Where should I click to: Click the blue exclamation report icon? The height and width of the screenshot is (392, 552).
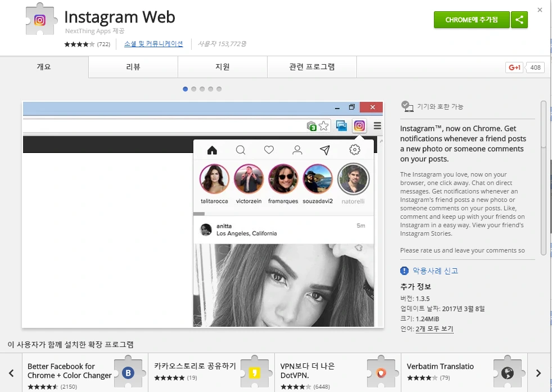(x=404, y=271)
